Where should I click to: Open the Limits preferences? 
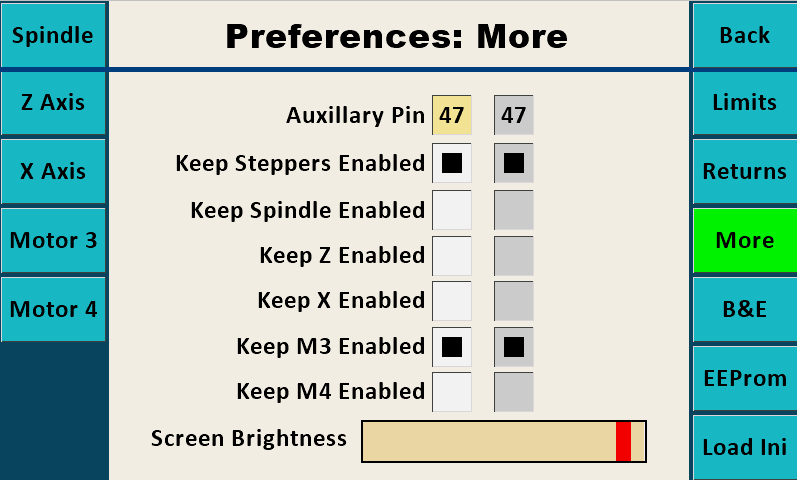click(744, 102)
